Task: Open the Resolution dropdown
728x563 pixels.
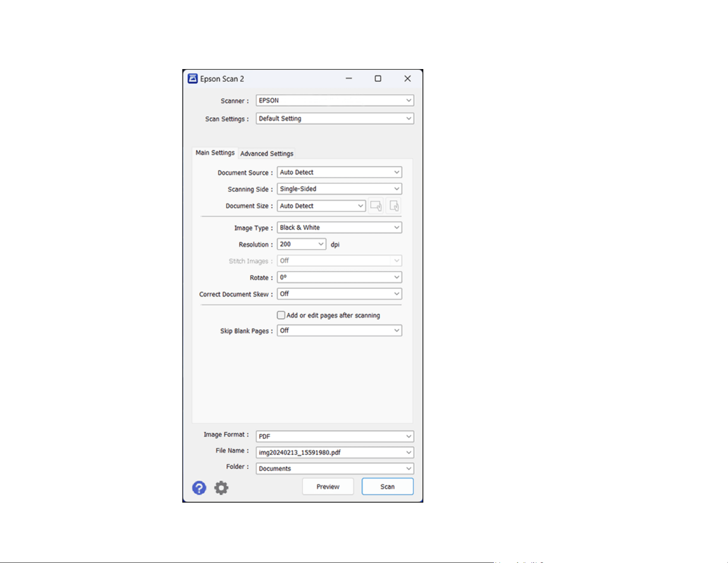Action: [x=301, y=244]
